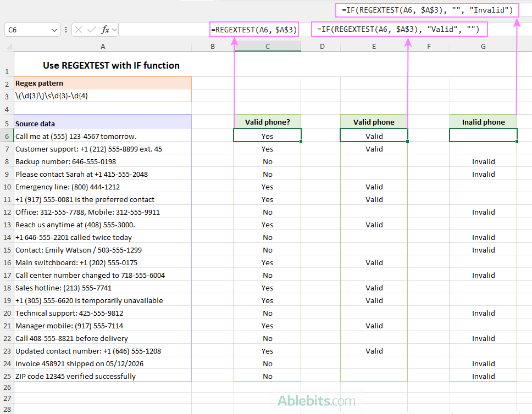
Task: Click the 'Valid phone?' header cell
Action: 267,122
